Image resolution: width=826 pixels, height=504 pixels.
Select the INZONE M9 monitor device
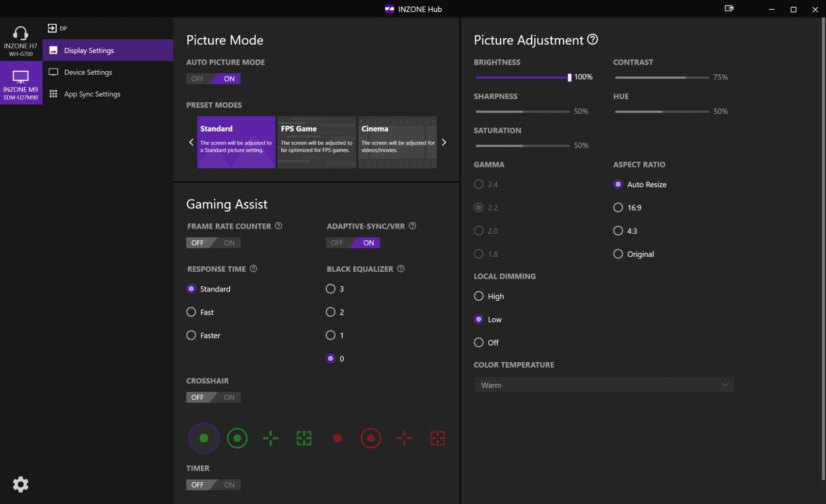pyautogui.click(x=21, y=83)
